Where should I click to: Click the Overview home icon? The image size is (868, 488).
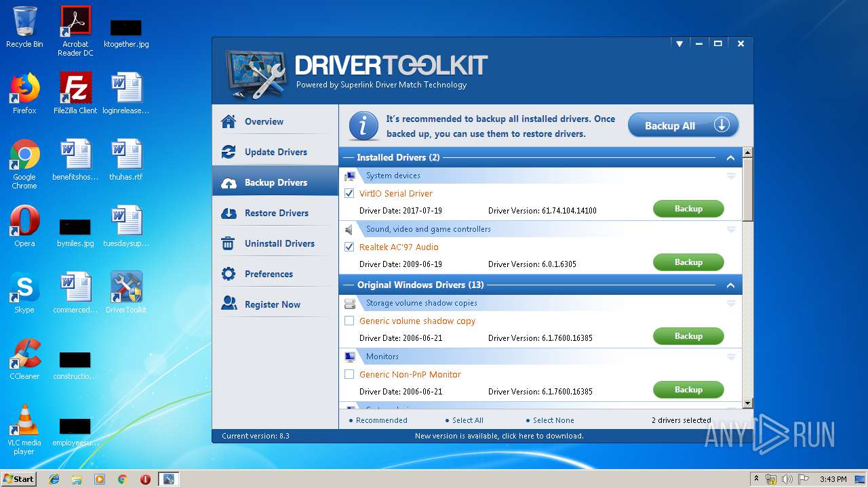(x=229, y=122)
